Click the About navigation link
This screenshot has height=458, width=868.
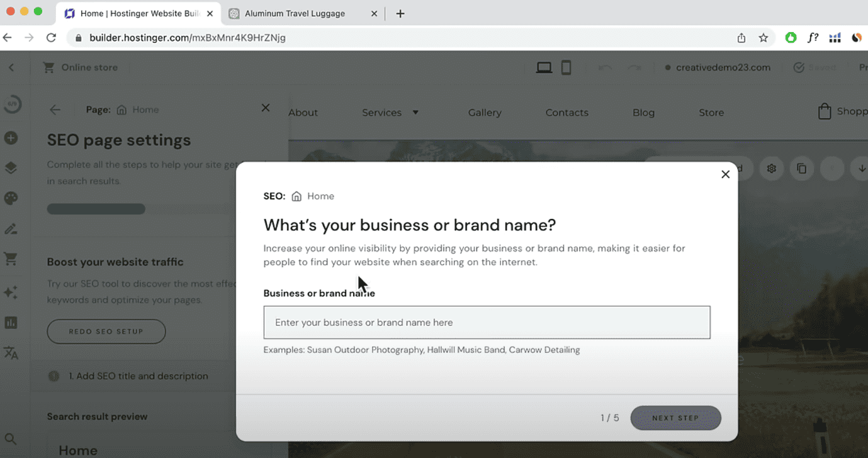tap(303, 113)
